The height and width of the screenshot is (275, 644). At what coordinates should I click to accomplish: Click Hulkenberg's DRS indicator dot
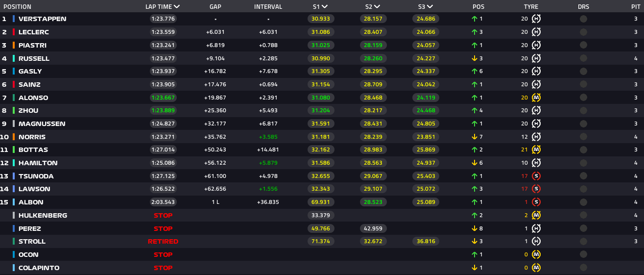pos(583,215)
